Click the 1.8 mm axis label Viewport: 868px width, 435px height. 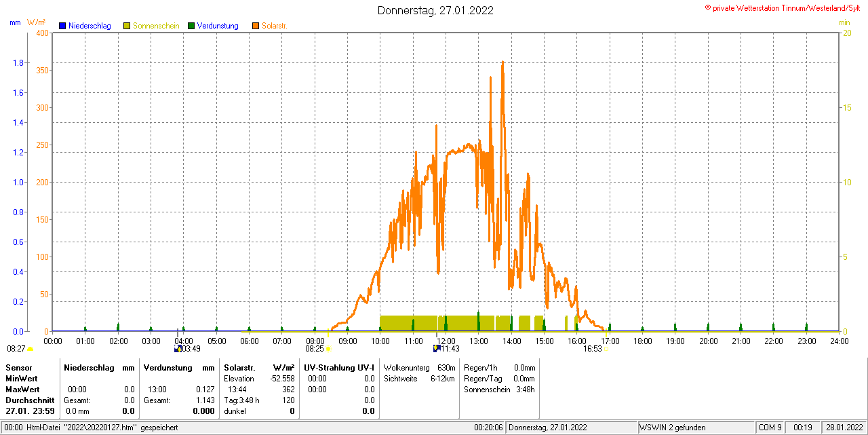click(x=18, y=62)
